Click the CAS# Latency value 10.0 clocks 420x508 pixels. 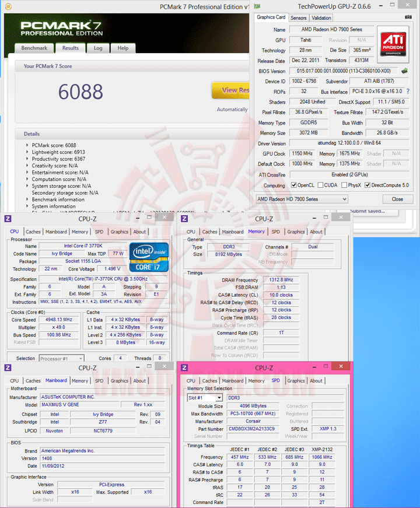(x=281, y=295)
